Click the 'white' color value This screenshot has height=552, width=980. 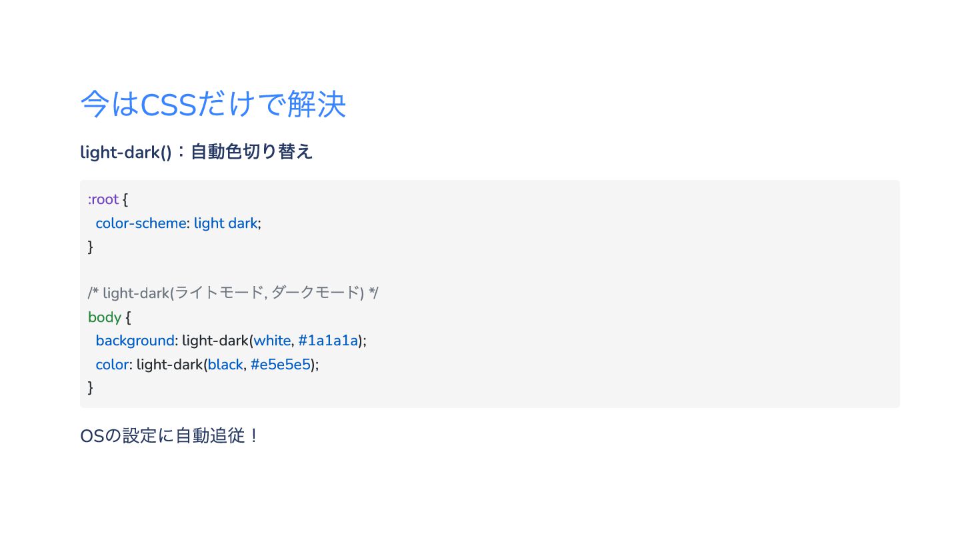click(272, 341)
